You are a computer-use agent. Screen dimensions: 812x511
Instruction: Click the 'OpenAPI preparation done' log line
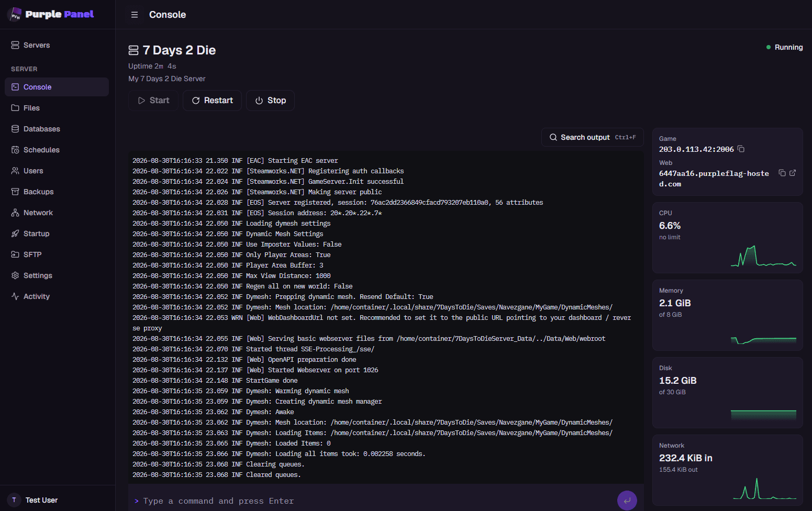tap(244, 360)
